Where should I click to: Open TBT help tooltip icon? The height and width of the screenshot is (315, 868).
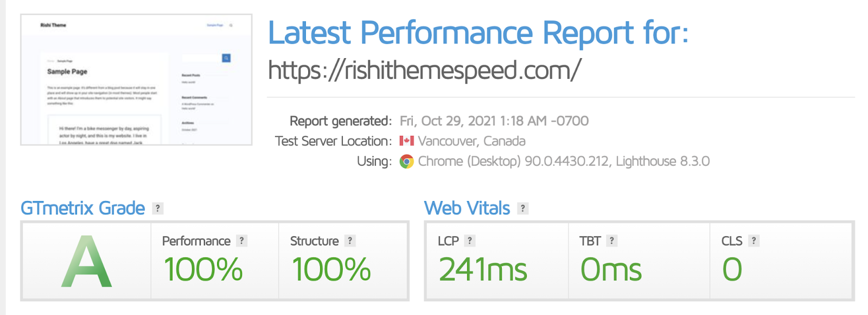tap(612, 241)
